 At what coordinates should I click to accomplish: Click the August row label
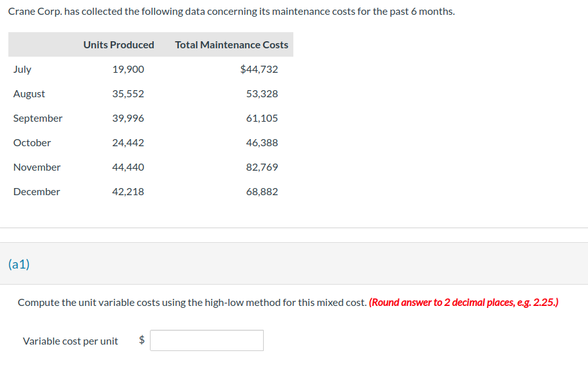(x=29, y=94)
